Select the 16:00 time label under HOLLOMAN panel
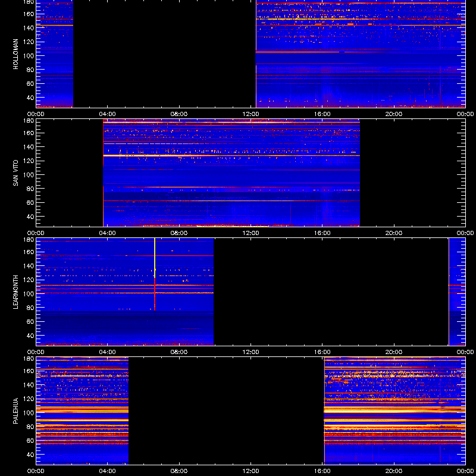 click(322, 114)
